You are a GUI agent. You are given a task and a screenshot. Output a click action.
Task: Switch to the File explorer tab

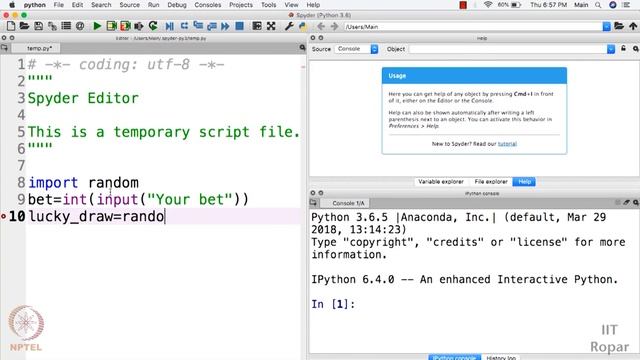click(491, 182)
